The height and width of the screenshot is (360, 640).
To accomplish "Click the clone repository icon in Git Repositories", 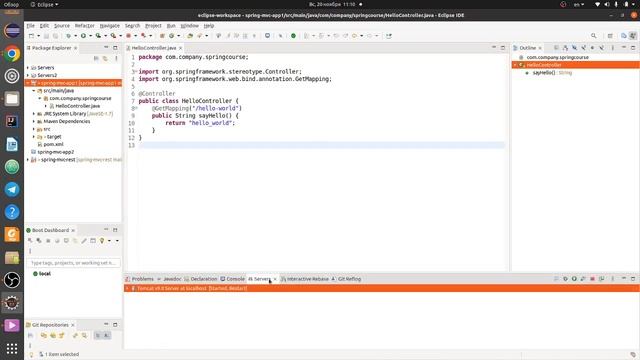I will 53,336.
